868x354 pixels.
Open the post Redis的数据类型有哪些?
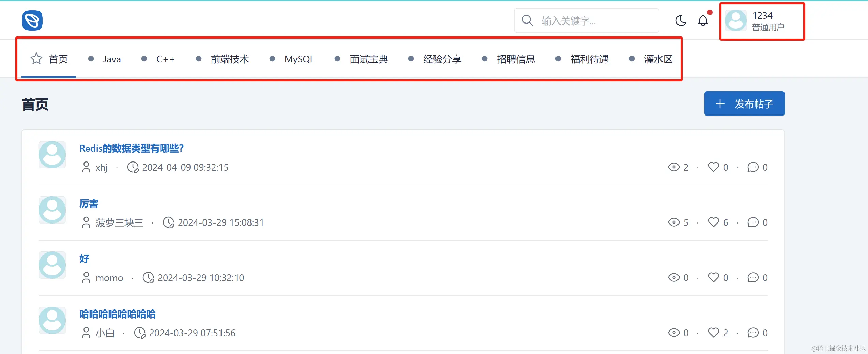(132, 148)
